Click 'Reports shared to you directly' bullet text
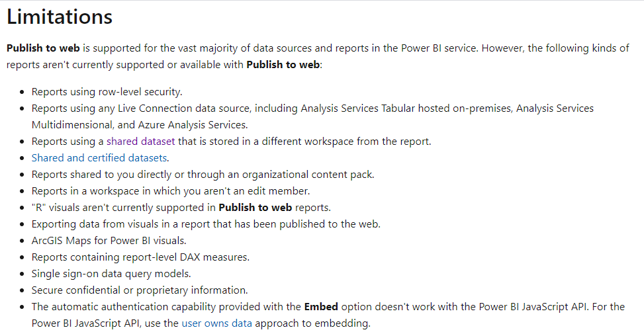 [x=203, y=175]
